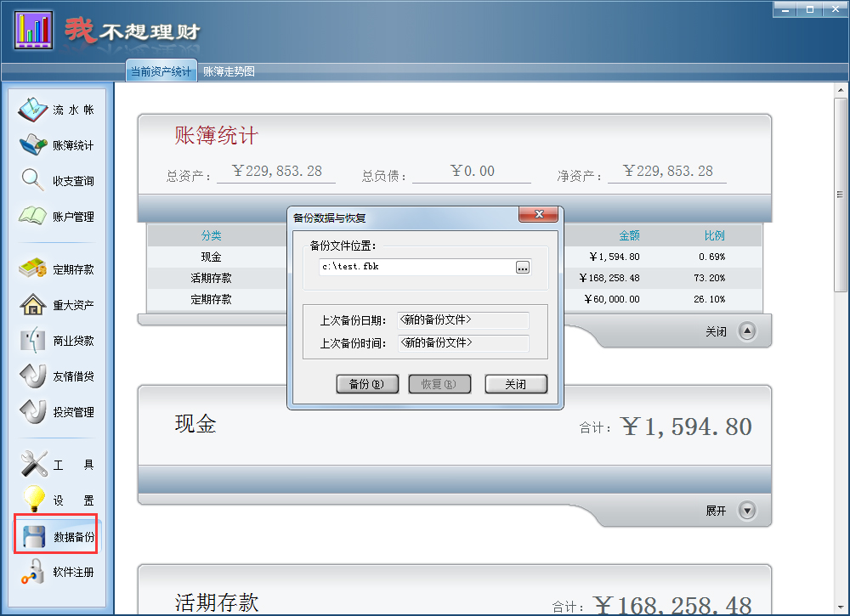Open 友情借贷 arrow icon

click(32, 376)
